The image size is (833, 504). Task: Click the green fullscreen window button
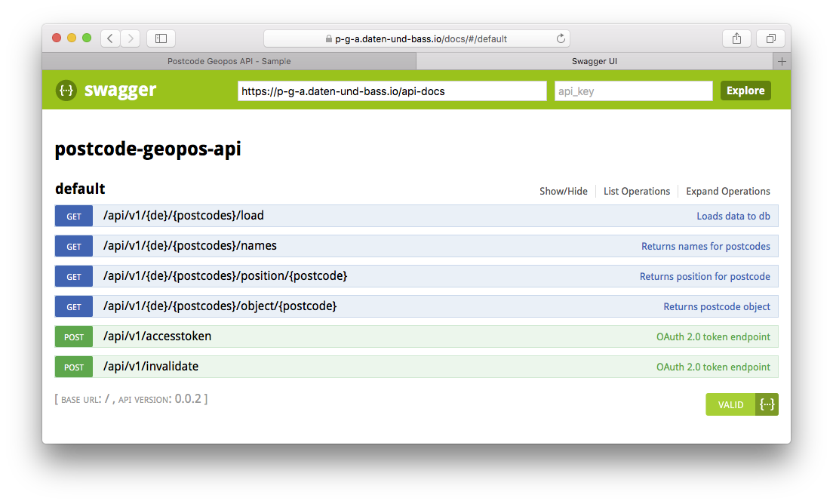pos(87,38)
